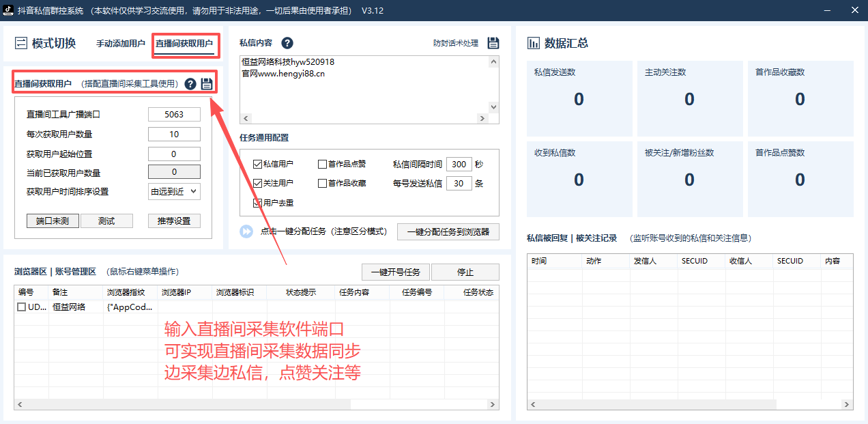Toggle the 关注用户 checkbox
Image resolution: width=868 pixels, height=424 pixels.
(x=257, y=183)
